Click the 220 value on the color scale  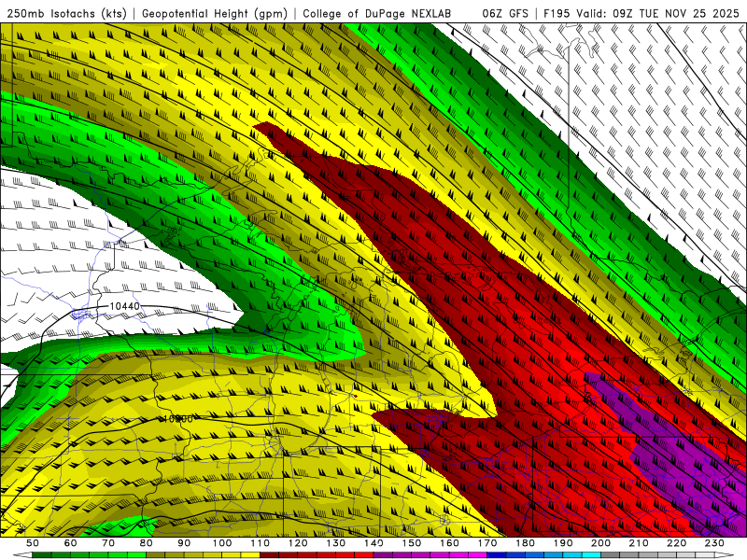click(677, 543)
